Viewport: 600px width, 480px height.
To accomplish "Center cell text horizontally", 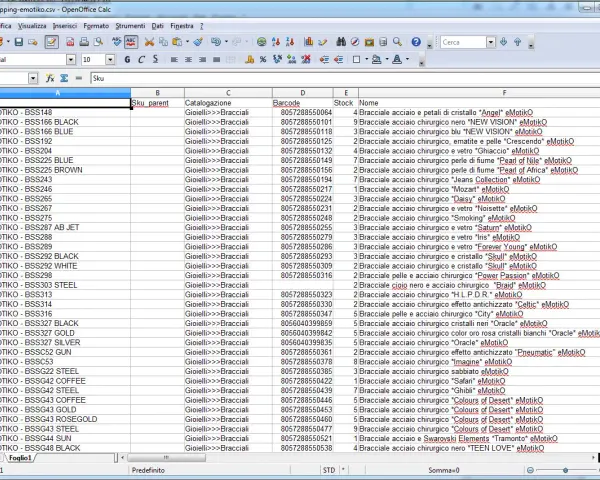I will pos(188,59).
